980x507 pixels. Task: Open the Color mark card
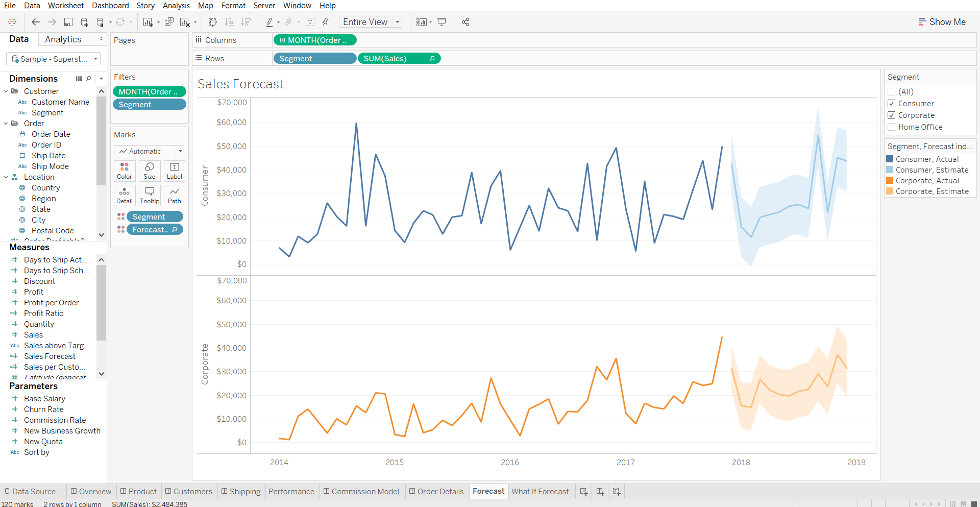(x=124, y=171)
